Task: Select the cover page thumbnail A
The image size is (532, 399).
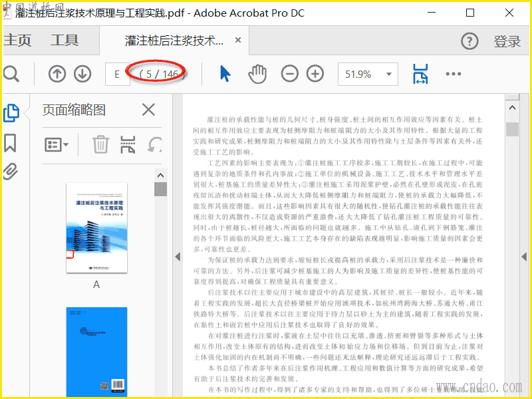Action: coord(96,227)
